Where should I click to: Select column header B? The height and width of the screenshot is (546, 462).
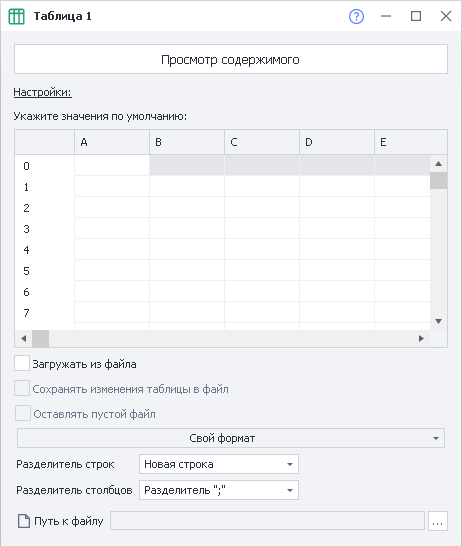click(187, 142)
